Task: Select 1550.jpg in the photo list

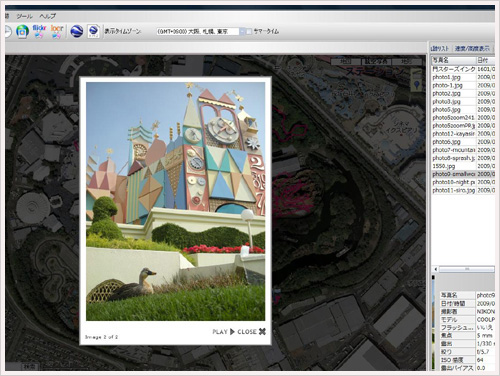Action: [x=463, y=166]
